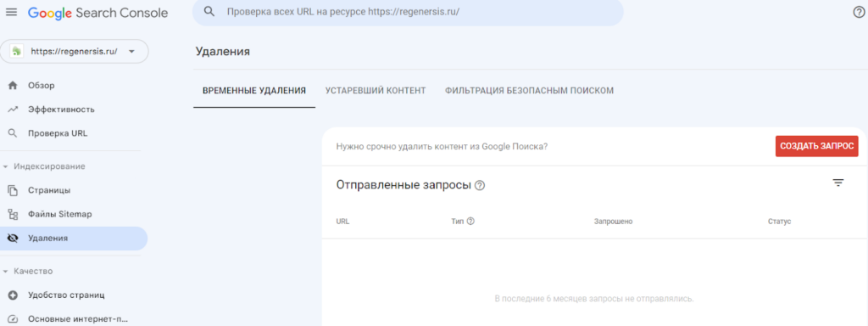Click the Отправленные запросы heading
Screen dimensions: 868x326
[x=403, y=185]
